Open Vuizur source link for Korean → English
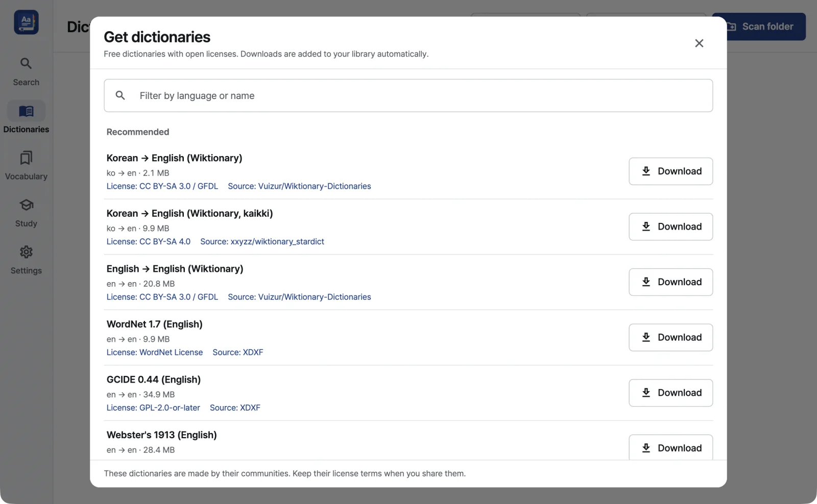The height and width of the screenshot is (504, 817). (299, 186)
